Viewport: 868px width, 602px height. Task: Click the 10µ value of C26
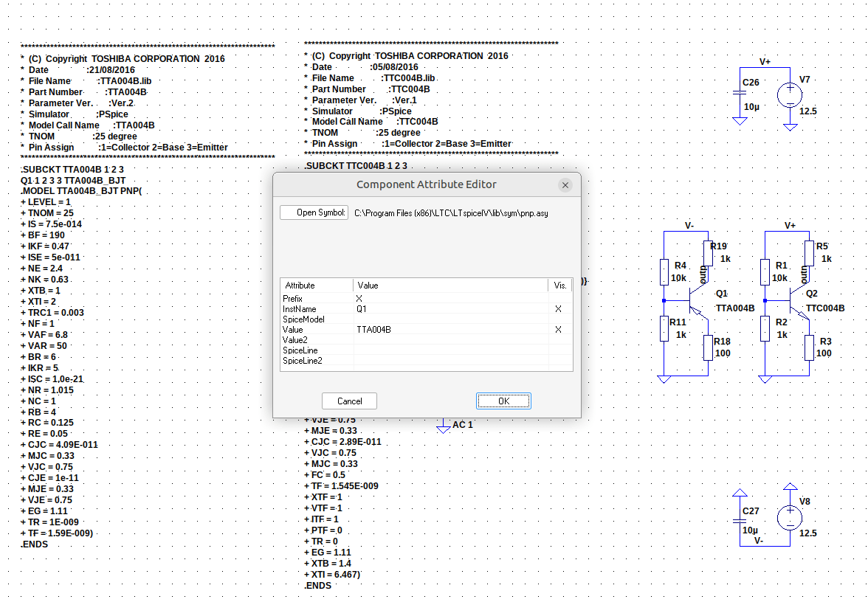[x=751, y=107]
